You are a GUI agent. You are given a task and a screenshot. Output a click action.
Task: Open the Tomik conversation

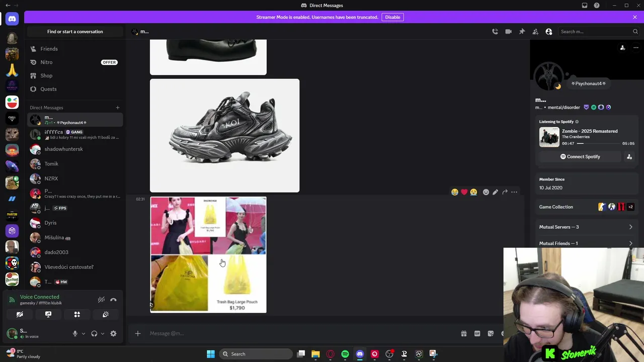(75, 164)
